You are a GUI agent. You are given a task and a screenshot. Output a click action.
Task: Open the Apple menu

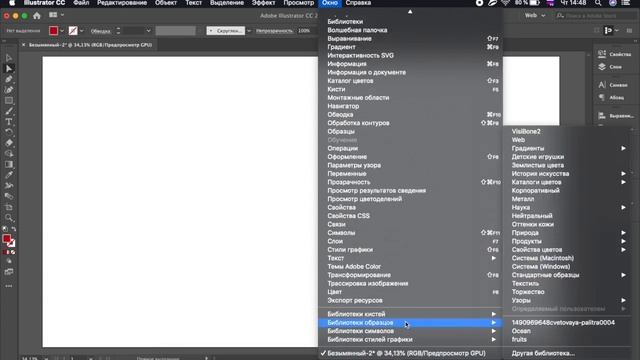(12, 3)
